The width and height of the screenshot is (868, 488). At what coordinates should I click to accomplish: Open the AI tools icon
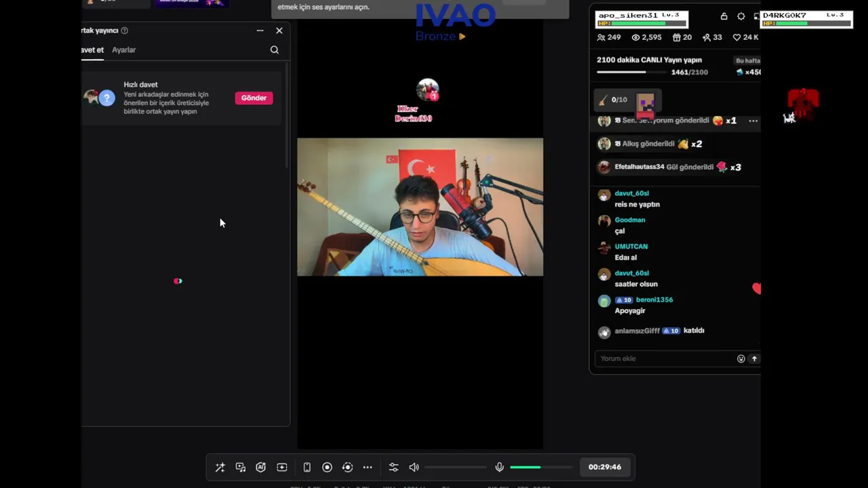point(261,467)
